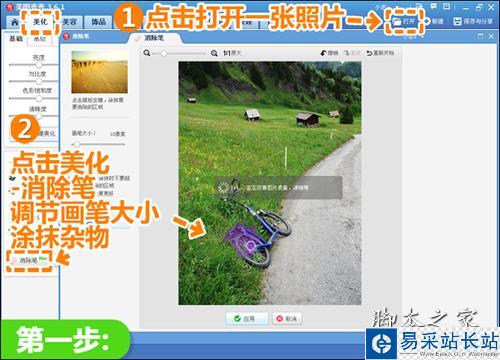
Task: Close the 消除笔 dialog window
Action: 491,36
